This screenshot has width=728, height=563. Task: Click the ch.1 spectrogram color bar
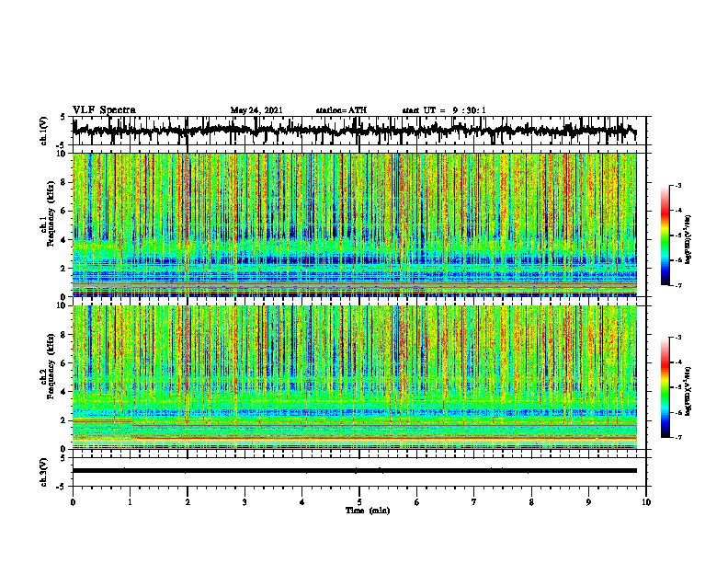665,236
